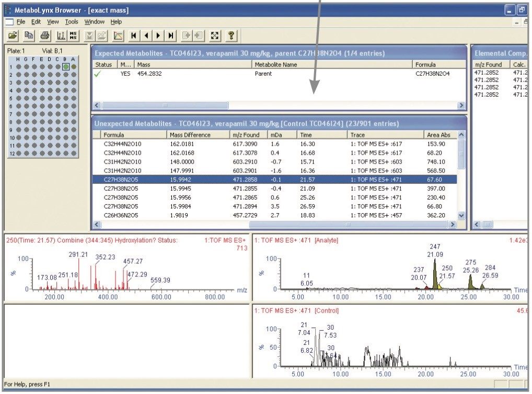532x394 pixels.
Task: Click the Trace column header
Action: (386, 135)
